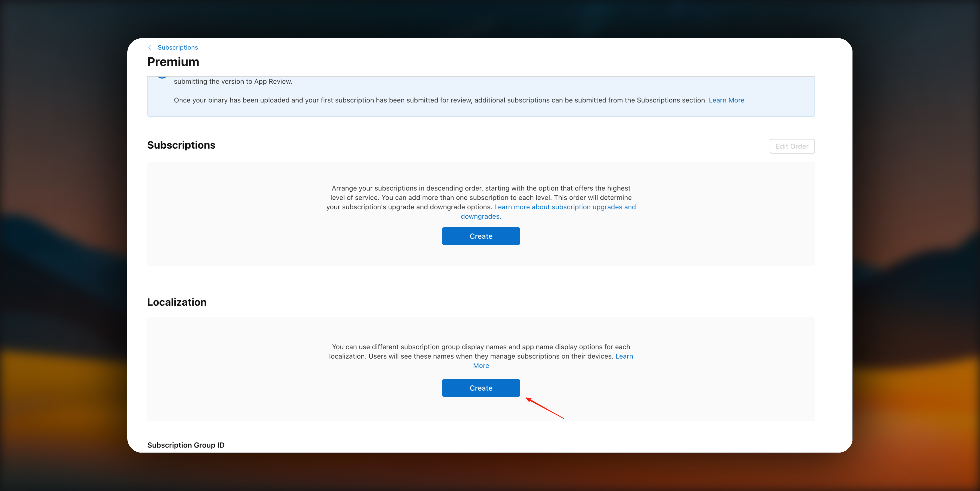The height and width of the screenshot is (491, 980).
Task: Click Create in the Subscriptions section
Action: pos(481,236)
